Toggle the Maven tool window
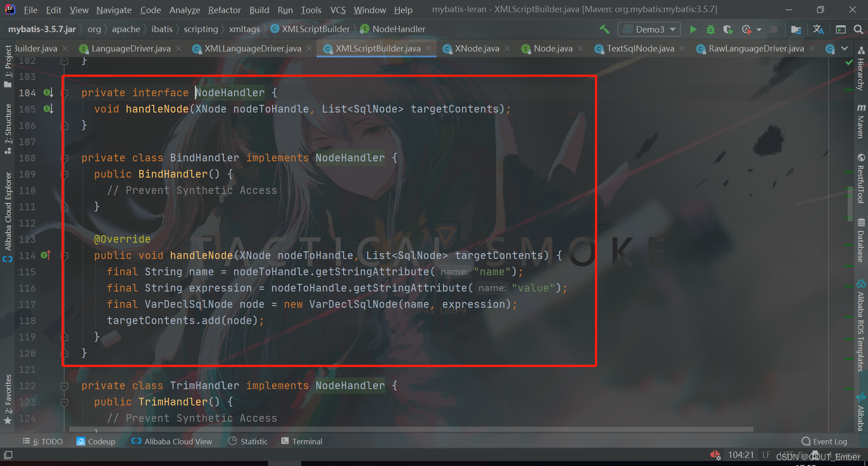The image size is (868, 466). (861, 122)
